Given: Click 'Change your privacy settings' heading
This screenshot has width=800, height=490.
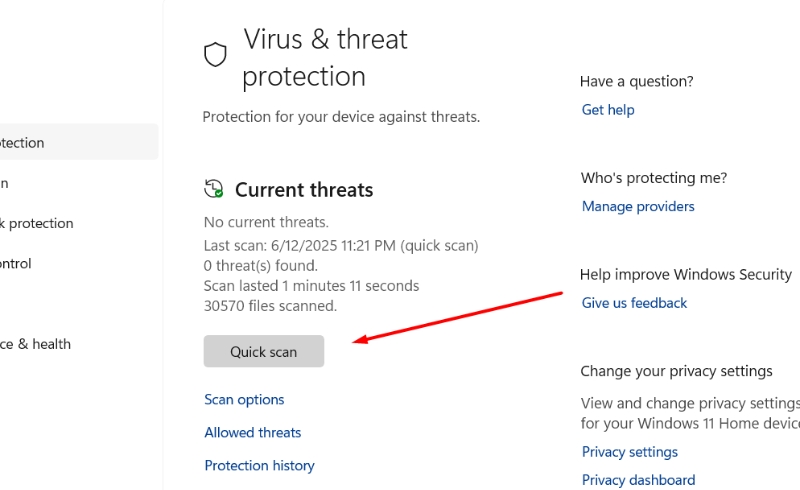Looking at the screenshot, I should (677, 371).
